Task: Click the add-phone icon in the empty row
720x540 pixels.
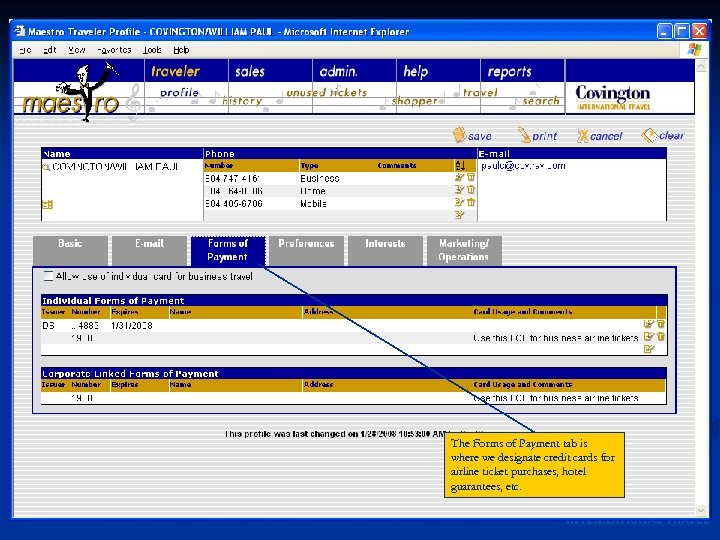Action: point(459,215)
